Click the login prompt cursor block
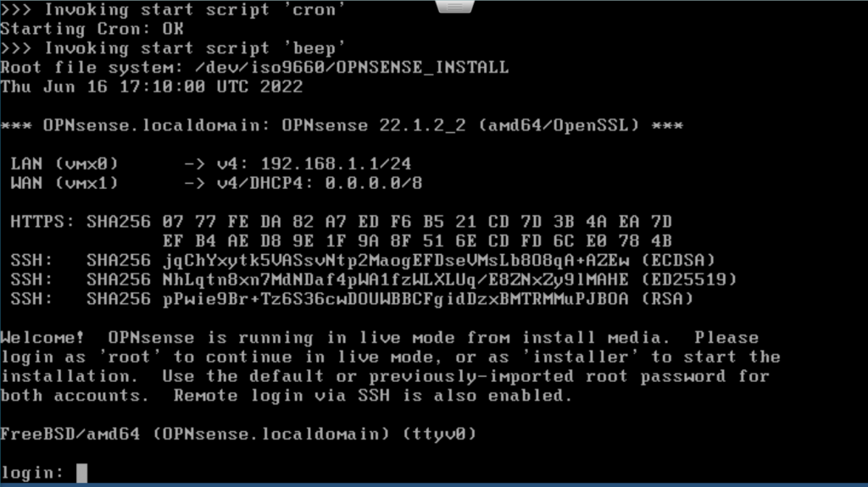Image resolution: width=868 pixels, height=487 pixels. coord(81,473)
